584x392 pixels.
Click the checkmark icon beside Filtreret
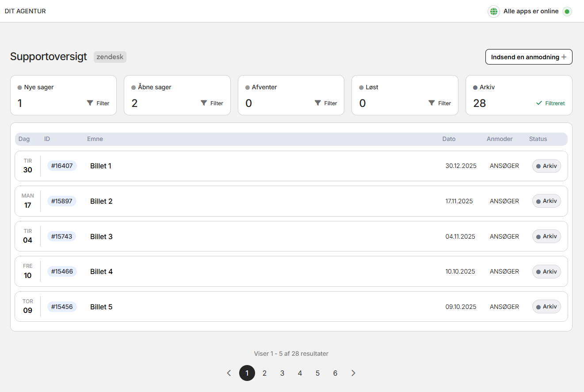[x=539, y=103]
